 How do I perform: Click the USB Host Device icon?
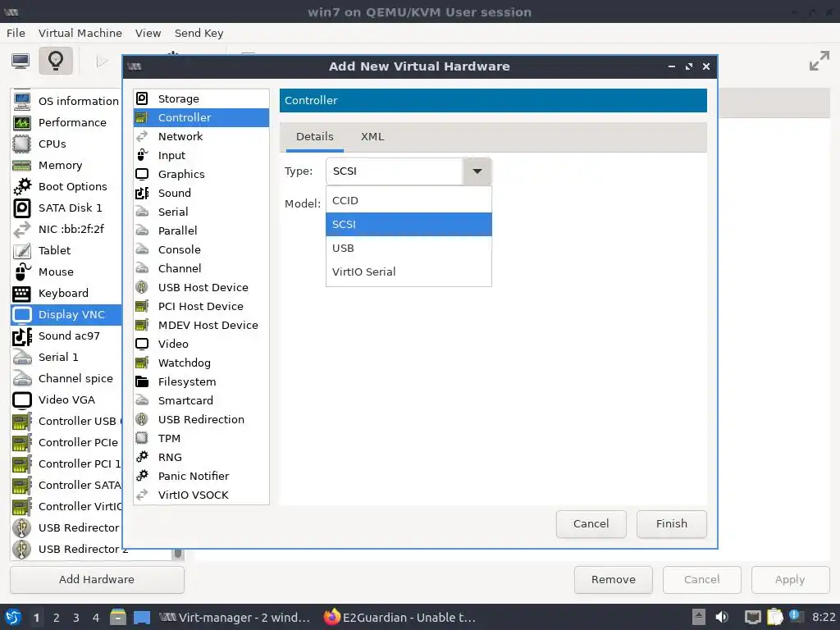[x=142, y=287]
